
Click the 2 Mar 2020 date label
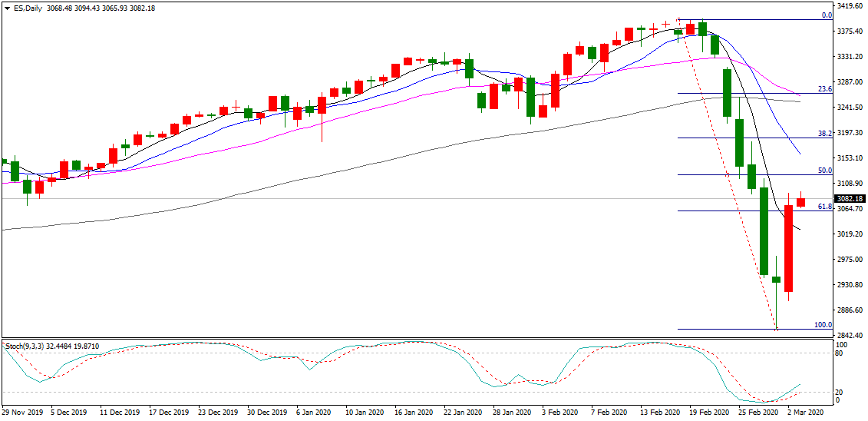pos(804,413)
